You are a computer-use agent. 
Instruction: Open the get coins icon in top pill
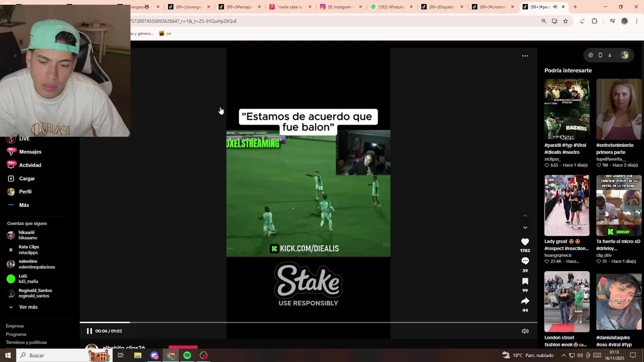pos(591,55)
